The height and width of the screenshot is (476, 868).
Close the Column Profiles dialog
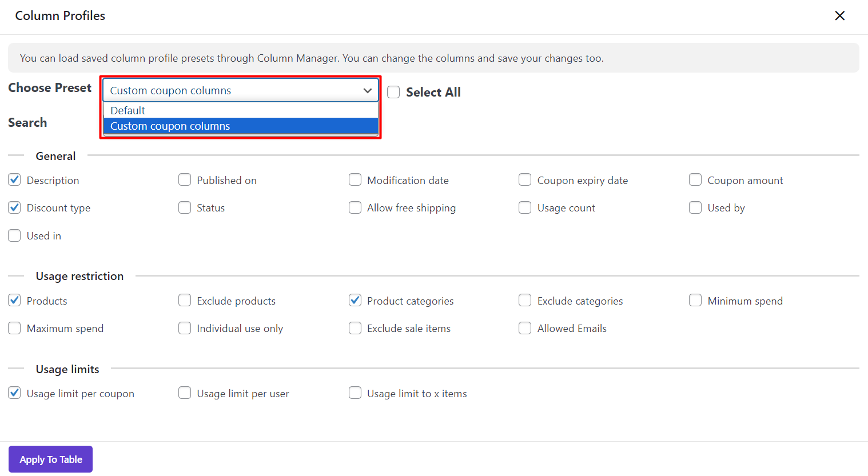pos(839,16)
